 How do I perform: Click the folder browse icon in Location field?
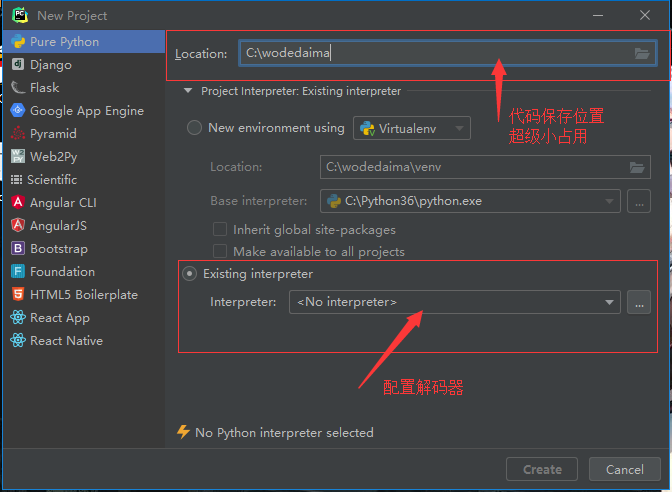(642, 54)
